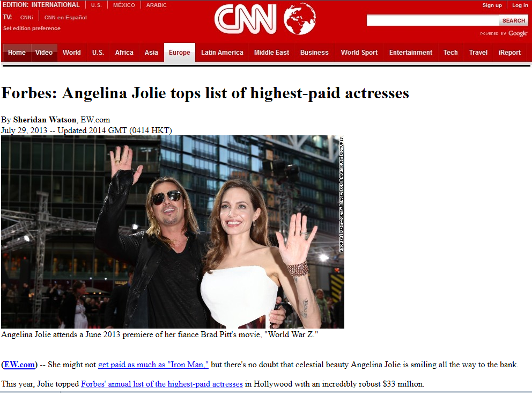Click the globe icon beside CNN logo
Image resolution: width=532 pixels, height=393 pixels.
point(300,19)
